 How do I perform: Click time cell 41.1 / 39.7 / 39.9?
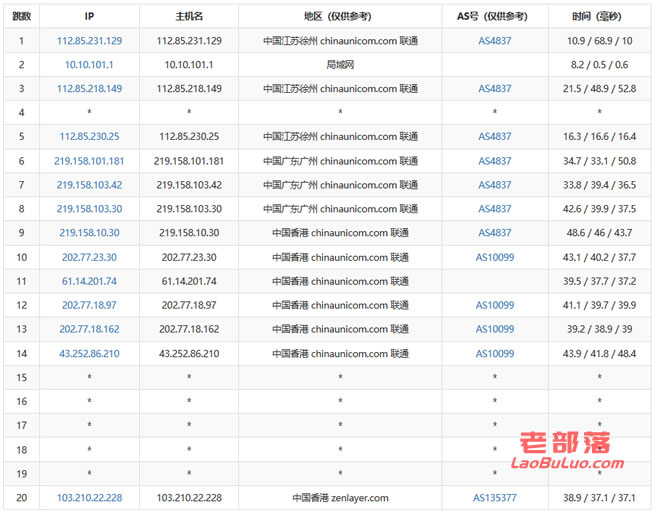pyautogui.click(x=600, y=305)
